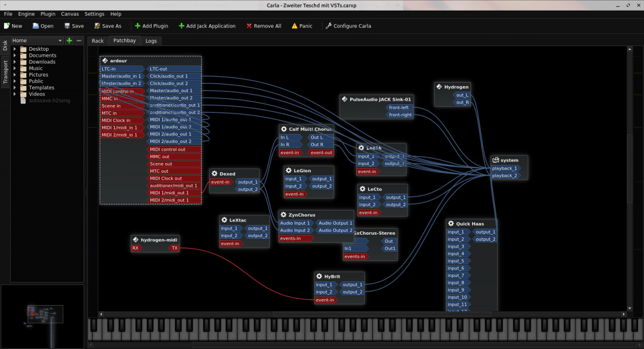Click the ardour node icon
The image size is (644, 349).
(x=105, y=60)
